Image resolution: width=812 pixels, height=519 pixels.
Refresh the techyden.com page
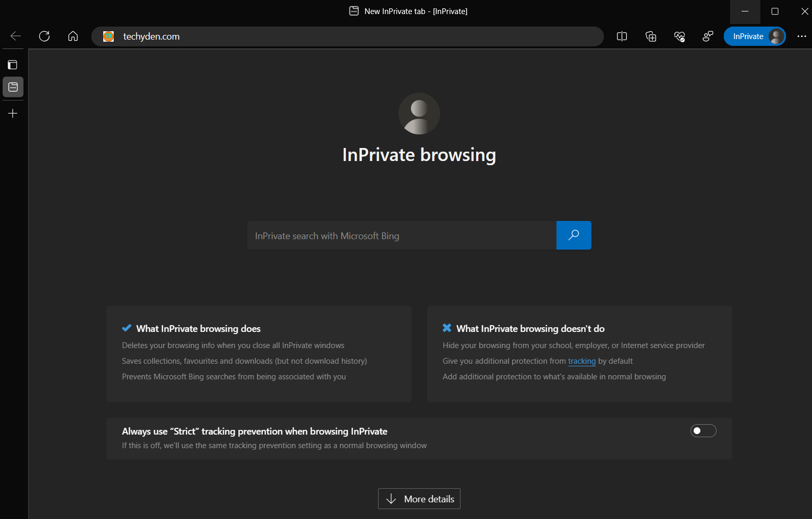[x=44, y=36]
